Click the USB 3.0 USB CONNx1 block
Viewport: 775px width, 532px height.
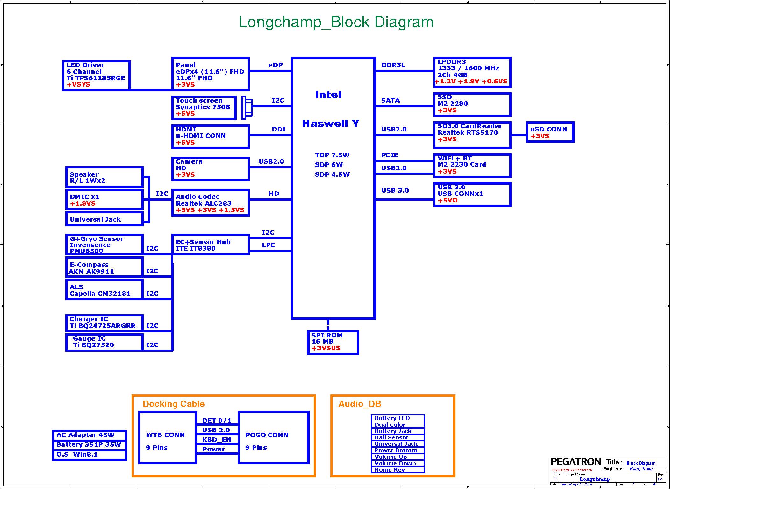pyautogui.click(x=472, y=194)
